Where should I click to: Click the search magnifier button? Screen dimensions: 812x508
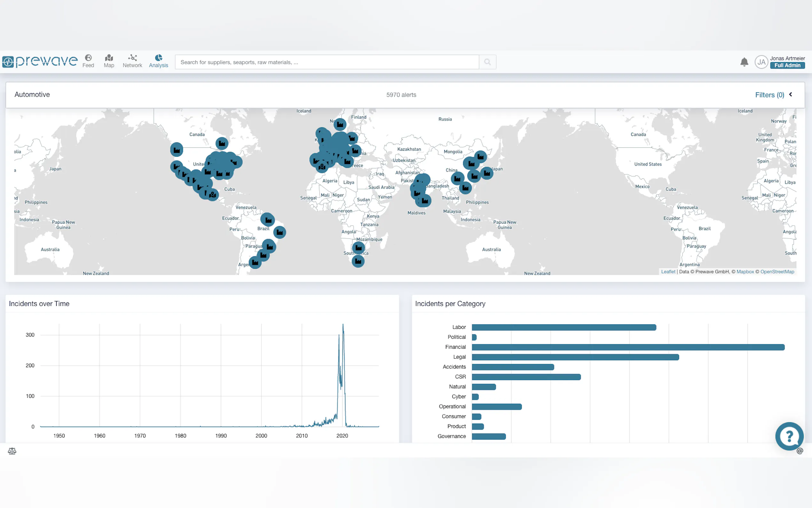[x=487, y=62]
